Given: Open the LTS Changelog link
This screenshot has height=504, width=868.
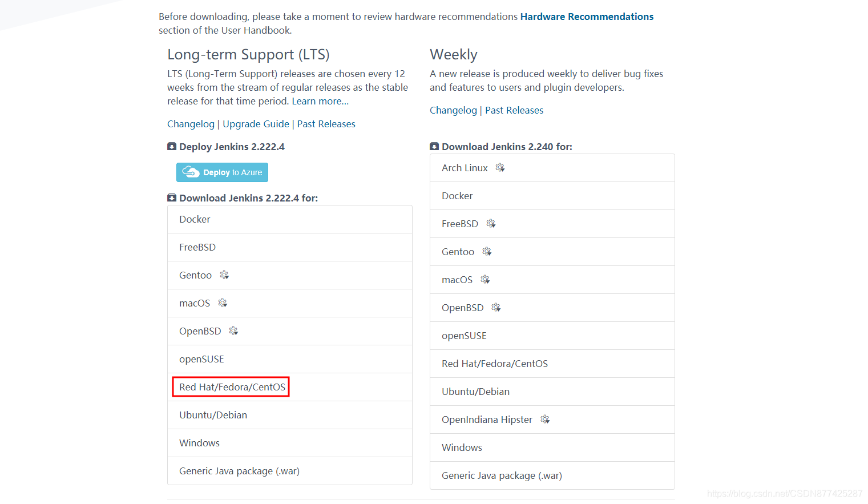Looking at the screenshot, I should 191,124.
